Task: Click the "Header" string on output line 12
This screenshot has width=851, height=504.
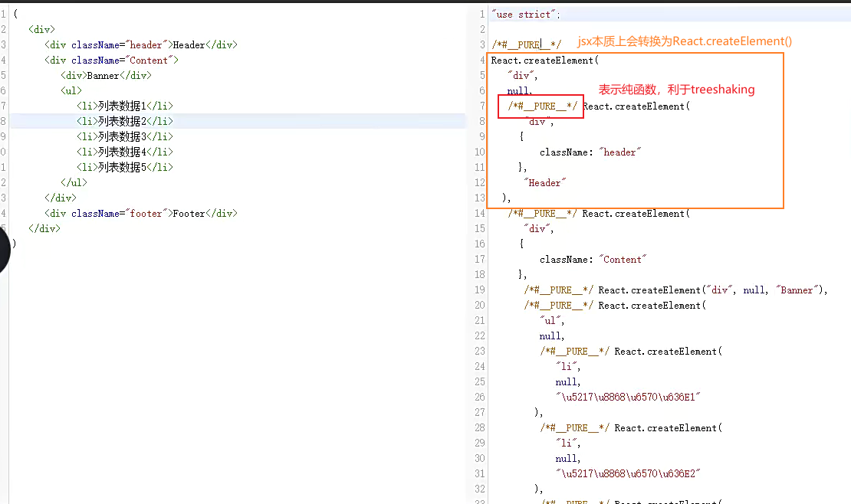Action: [x=544, y=183]
